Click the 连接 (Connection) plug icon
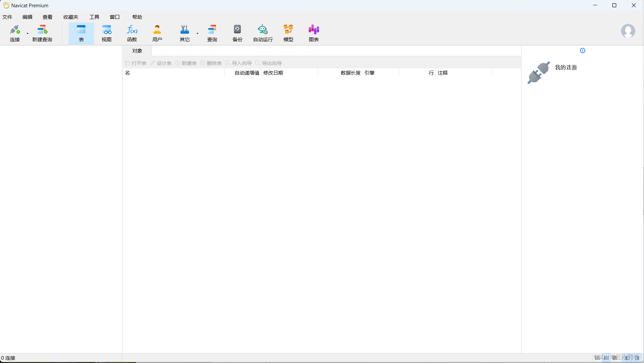This screenshot has width=644, height=363. [x=15, y=30]
